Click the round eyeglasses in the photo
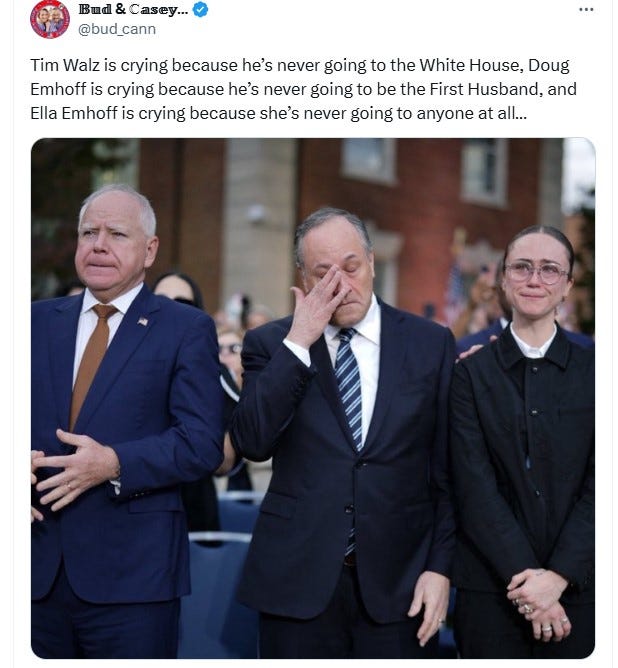 [537, 273]
